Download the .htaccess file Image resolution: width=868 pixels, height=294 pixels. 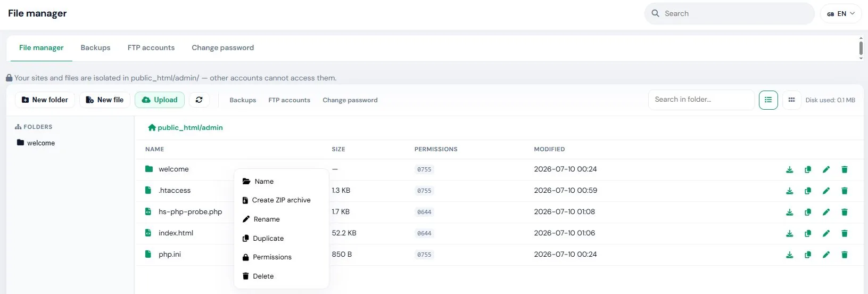coord(790,191)
